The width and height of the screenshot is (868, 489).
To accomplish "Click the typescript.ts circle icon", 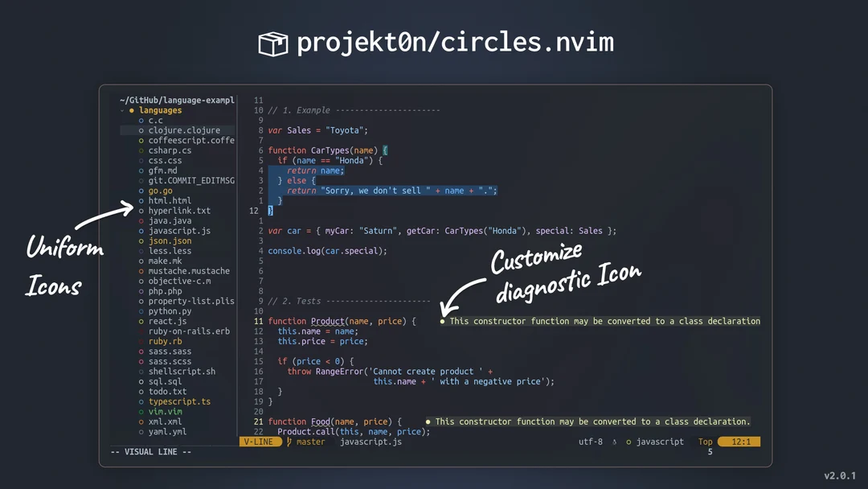I will (x=141, y=401).
